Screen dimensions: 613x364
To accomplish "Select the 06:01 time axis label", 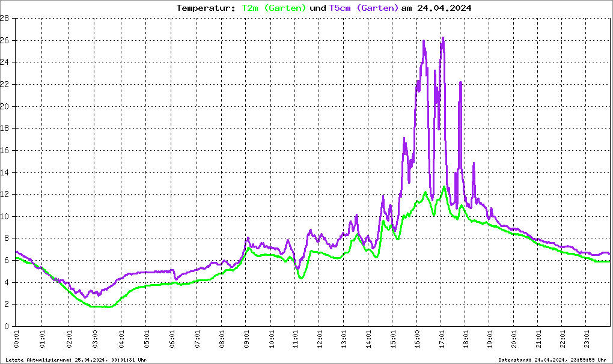I will tap(172, 340).
